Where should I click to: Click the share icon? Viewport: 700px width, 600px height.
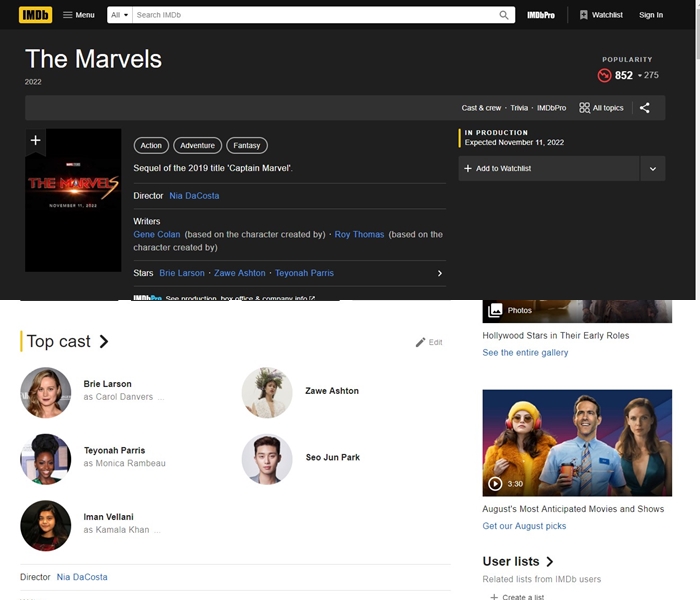[644, 108]
